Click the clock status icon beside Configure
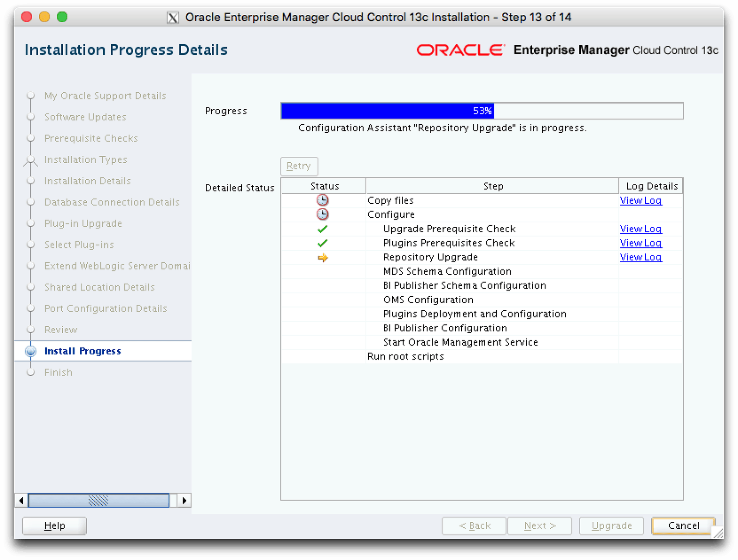The image size is (738, 560). pos(322,214)
